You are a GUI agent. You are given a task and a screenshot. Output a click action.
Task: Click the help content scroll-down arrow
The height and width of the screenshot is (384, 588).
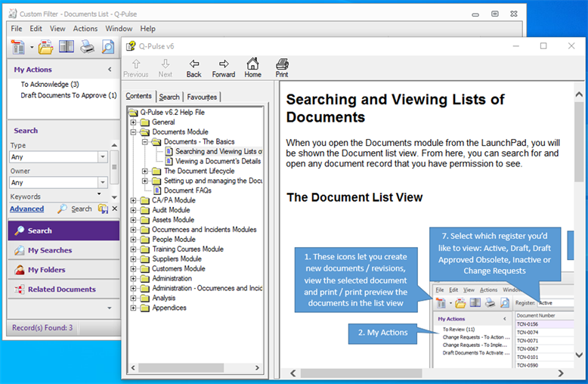[x=579, y=355]
